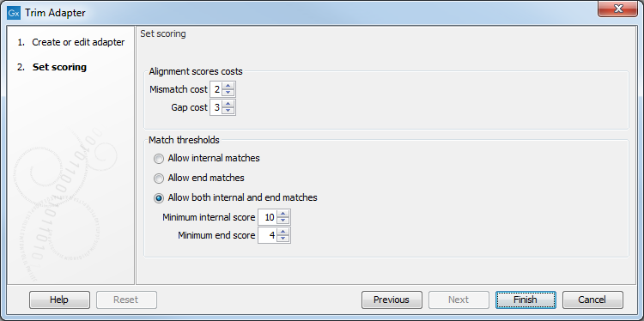Decrease Minimum internal score using down arrow
644x321 pixels.
[283, 221]
